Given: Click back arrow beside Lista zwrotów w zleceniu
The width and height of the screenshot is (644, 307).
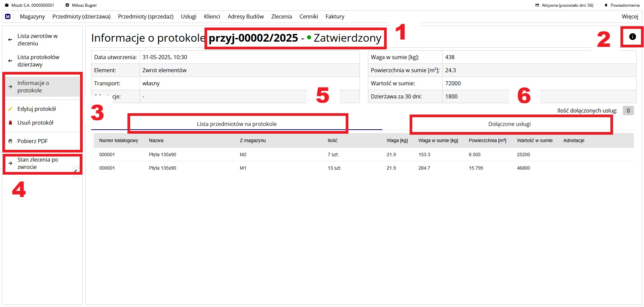Looking at the screenshot, I should (x=10, y=40).
